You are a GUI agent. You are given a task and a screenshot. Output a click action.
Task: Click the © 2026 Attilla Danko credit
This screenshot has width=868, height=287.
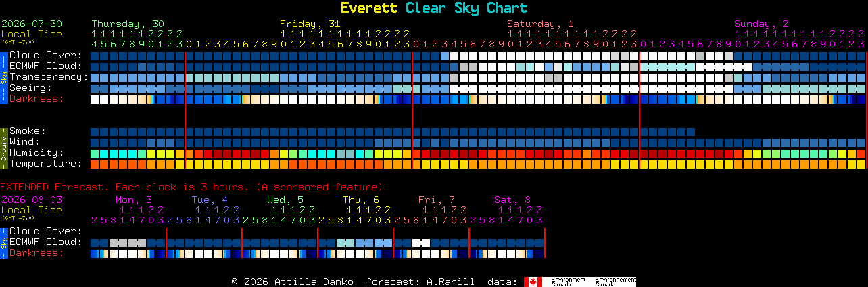pos(292,282)
